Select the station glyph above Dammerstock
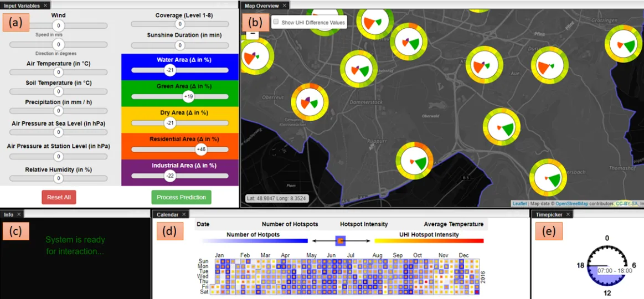 [x=359, y=69]
